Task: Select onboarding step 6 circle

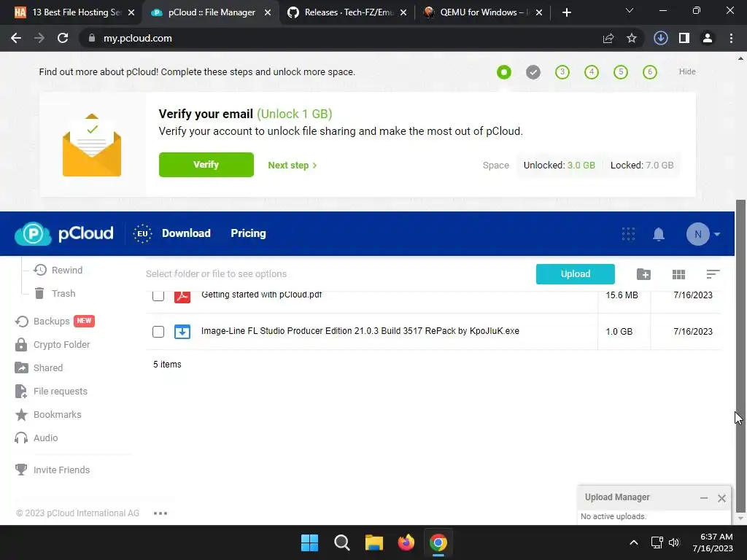Action: pyautogui.click(x=650, y=72)
